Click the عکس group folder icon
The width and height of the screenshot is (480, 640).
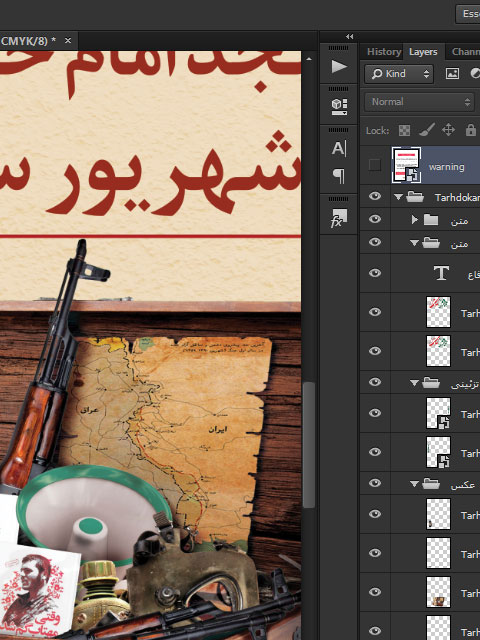431,484
